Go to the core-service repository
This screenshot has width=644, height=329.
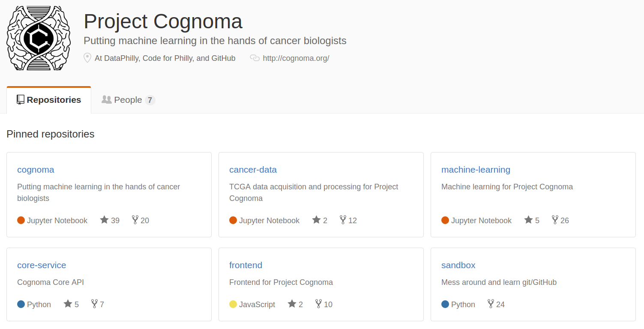click(x=42, y=265)
